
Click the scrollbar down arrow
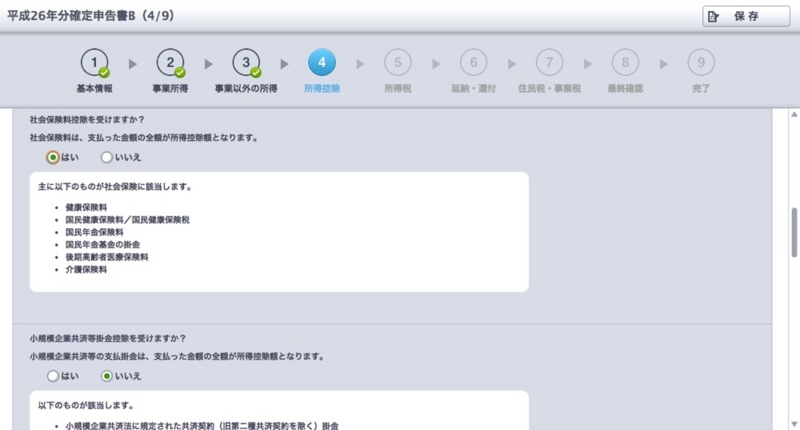[794, 424]
